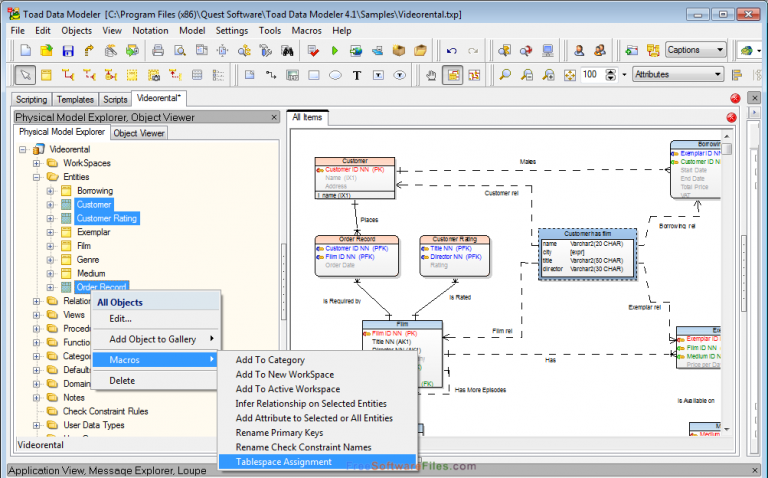The image size is (768, 478).
Task: Expand the Film entity node
Action: tap(50, 246)
